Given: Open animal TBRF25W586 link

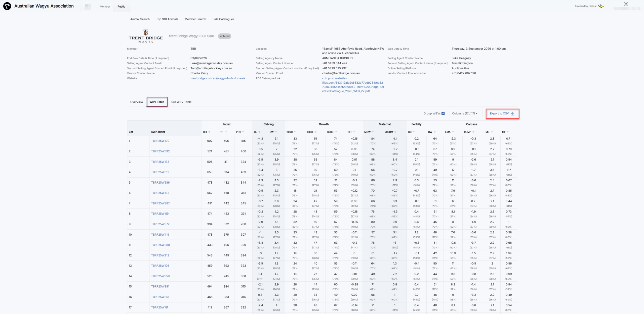Looking at the screenshot, I should [x=160, y=183].
